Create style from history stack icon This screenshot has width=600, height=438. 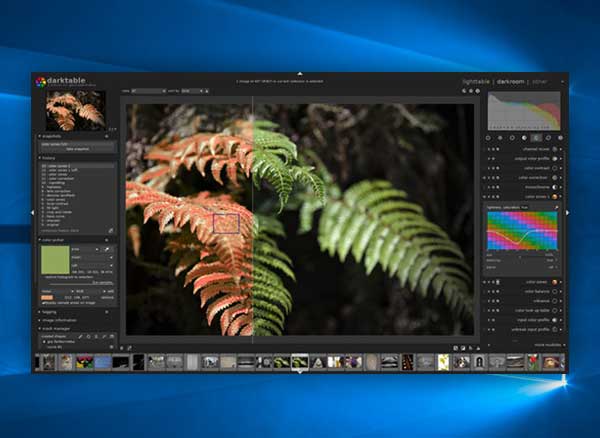(x=111, y=231)
